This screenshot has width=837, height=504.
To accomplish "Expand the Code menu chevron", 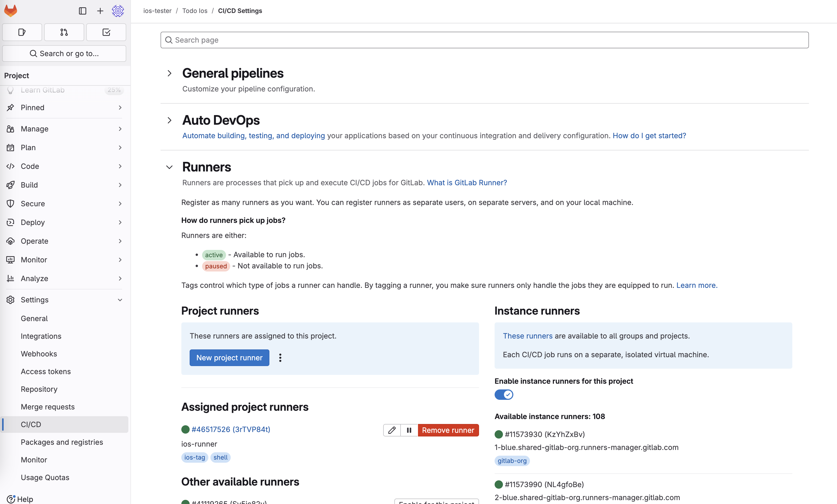I will (x=120, y=166).
